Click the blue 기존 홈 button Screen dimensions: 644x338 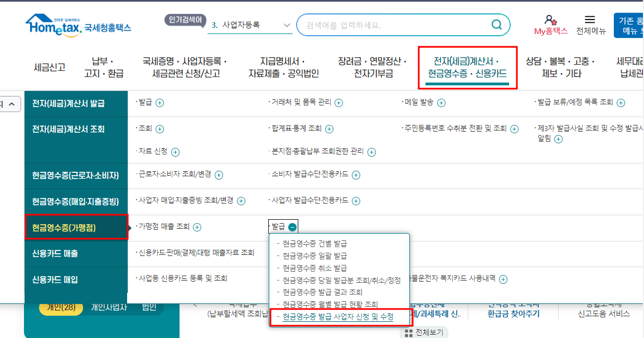click(x=629, y=24)
